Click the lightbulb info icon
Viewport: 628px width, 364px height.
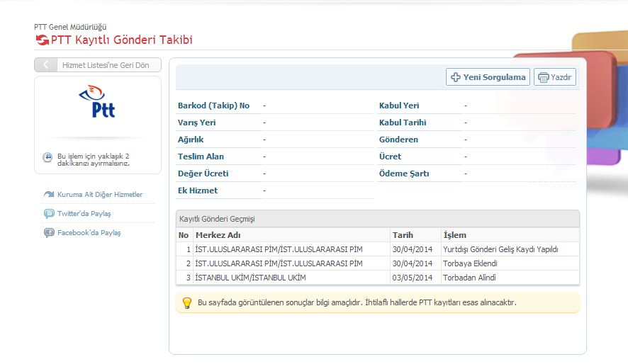186,303
